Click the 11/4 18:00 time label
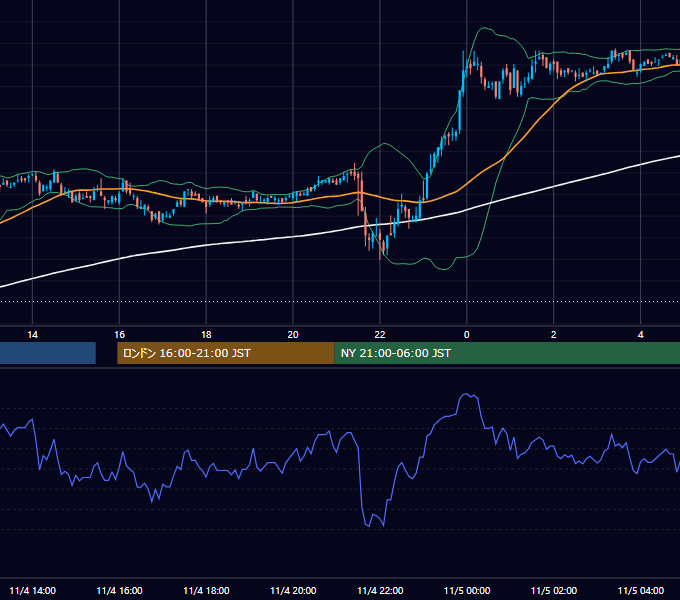 [206, 590]
